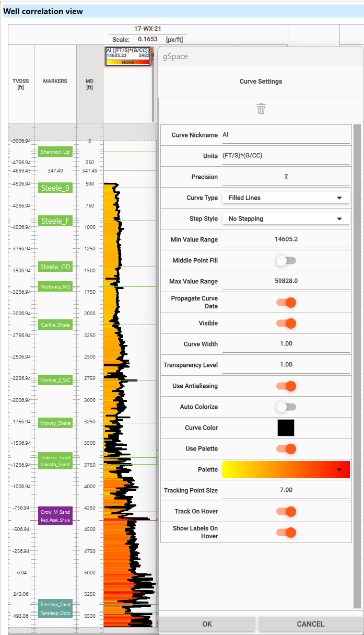Viewport: 364px width, 635px height.
Task: Edit the Min Value Range field
Action: point(286,239)
